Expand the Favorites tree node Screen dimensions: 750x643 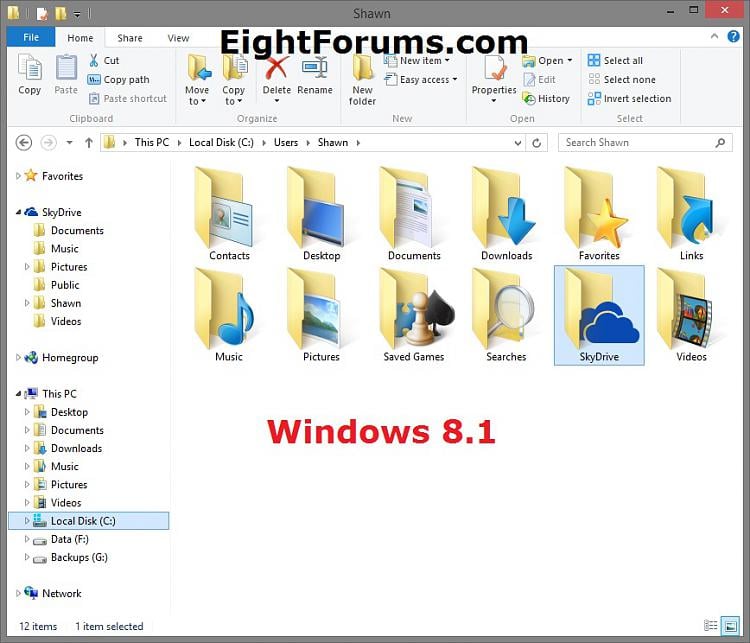[18, 176]
